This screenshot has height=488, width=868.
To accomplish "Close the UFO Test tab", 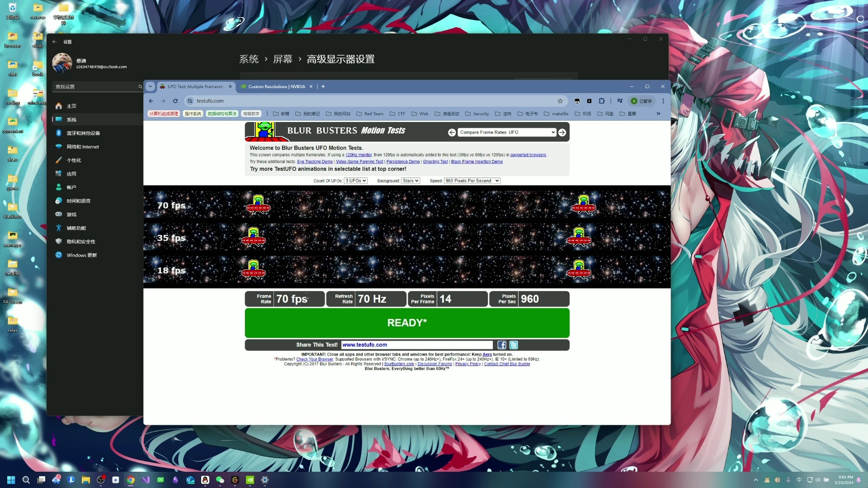I will coord(230,86).
